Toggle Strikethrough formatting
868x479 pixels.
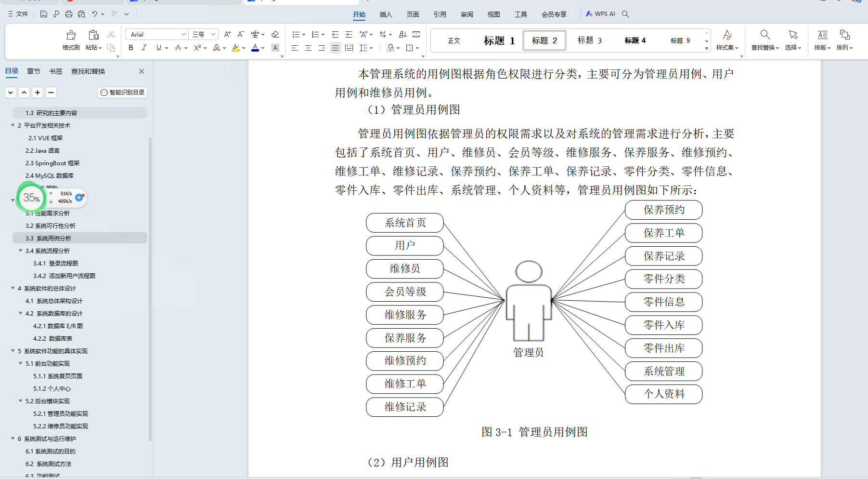point(178,48)
